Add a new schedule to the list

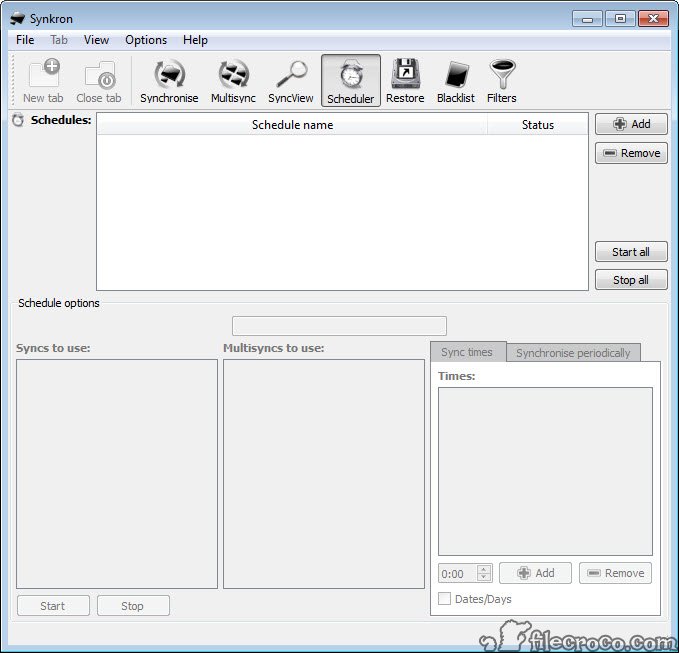click(x=631, y=124)
